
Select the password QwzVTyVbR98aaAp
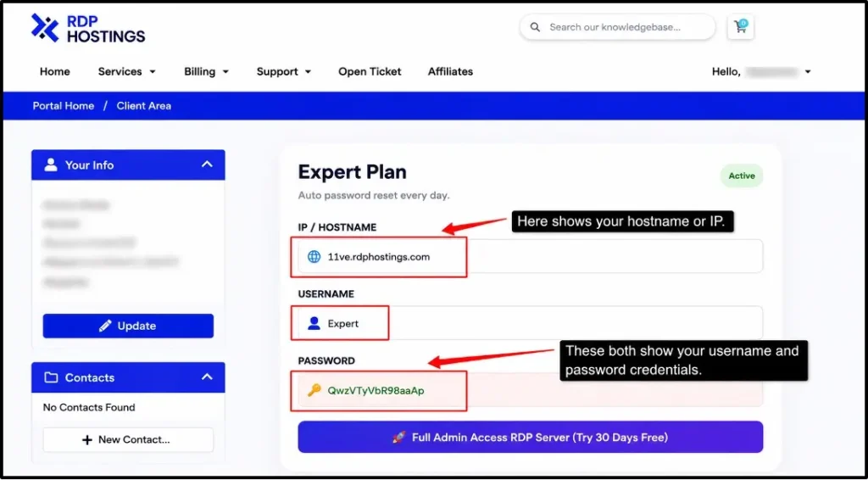tap(376, 390)
